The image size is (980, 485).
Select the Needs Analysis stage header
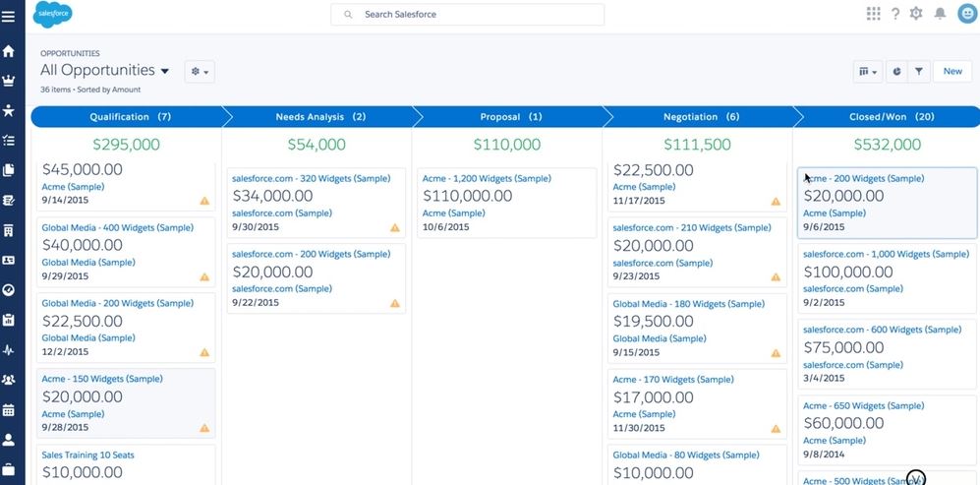click(x=320, y=116)
